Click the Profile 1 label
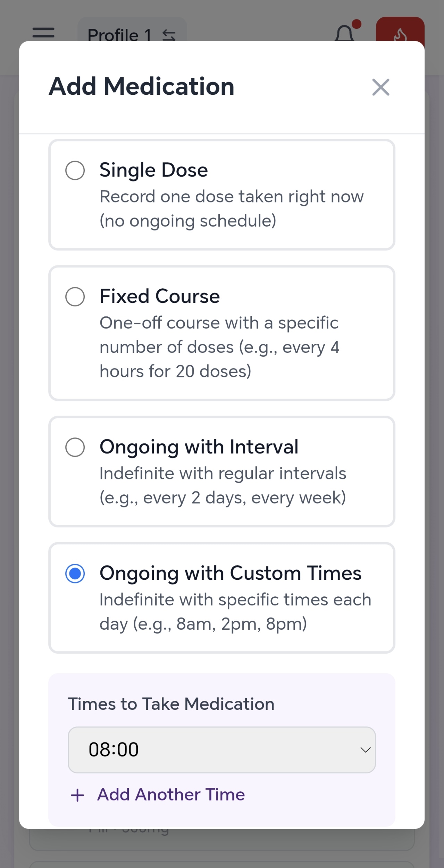The height and width of the screenshot is (868, 444). 119,35
